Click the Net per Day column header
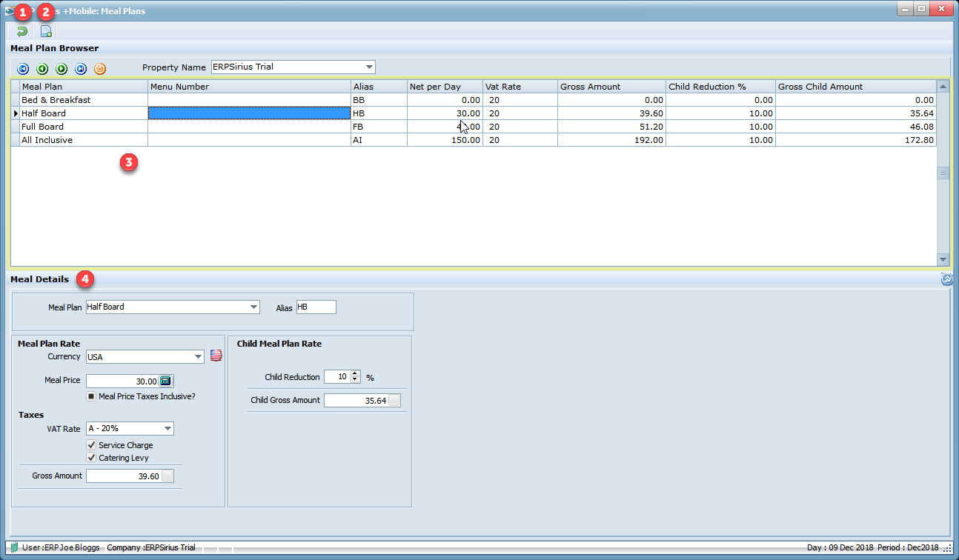Screen dimensions: 959x560 pos(445,87)
